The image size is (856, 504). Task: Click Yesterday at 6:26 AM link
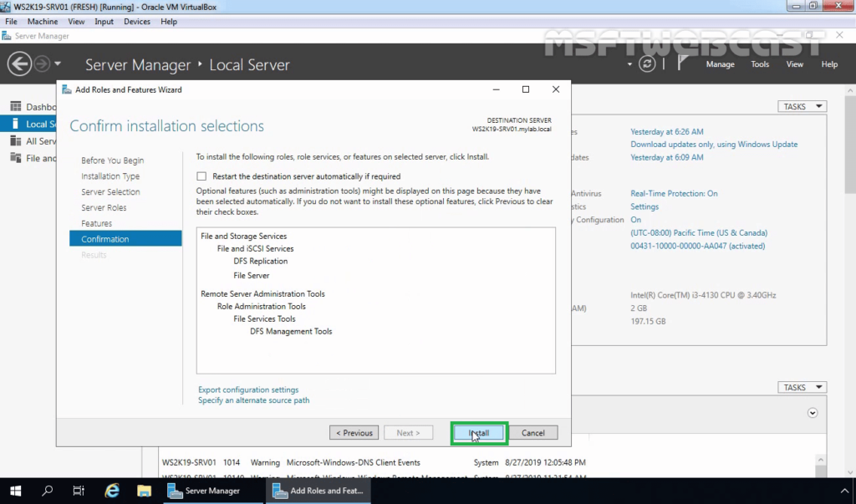666,131
